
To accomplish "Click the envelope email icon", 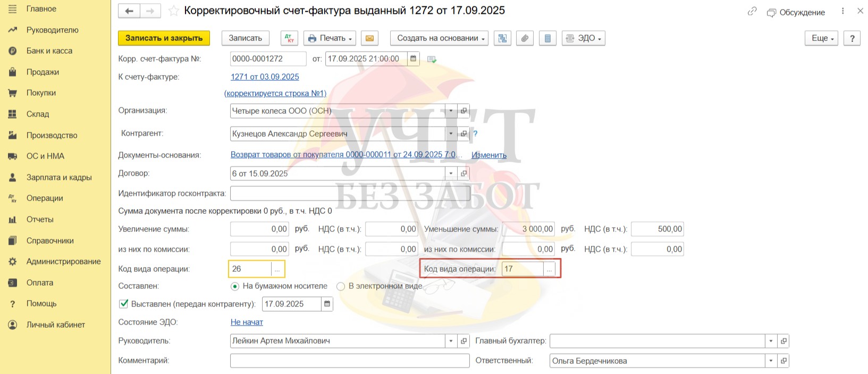I will [x=369, y=38].
